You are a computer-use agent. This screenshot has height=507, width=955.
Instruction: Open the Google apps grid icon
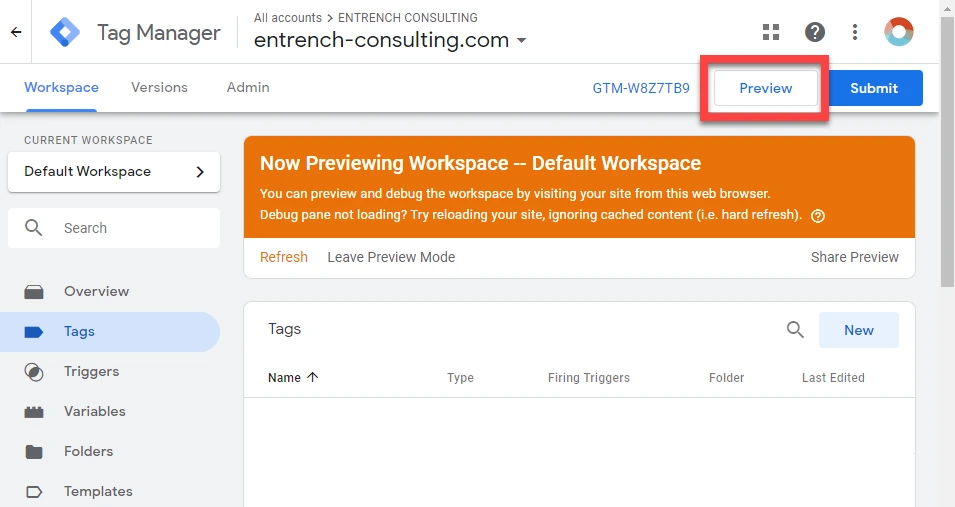click(771, 32)
